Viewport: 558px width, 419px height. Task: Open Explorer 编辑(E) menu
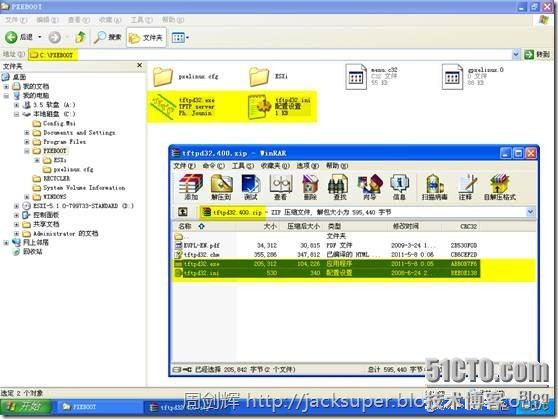47,20
